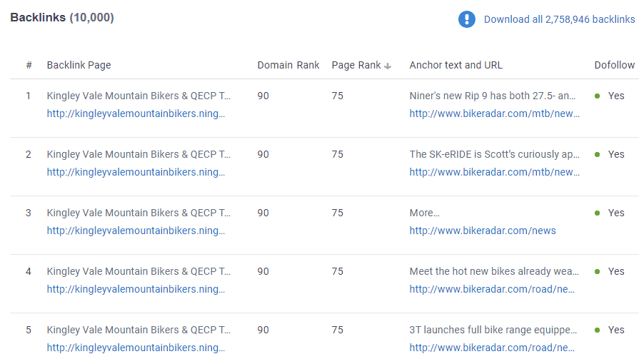639x364 pixels.
Task: Click the 'Niner's new Rip 9' anchor text
Action: [493, 96]
